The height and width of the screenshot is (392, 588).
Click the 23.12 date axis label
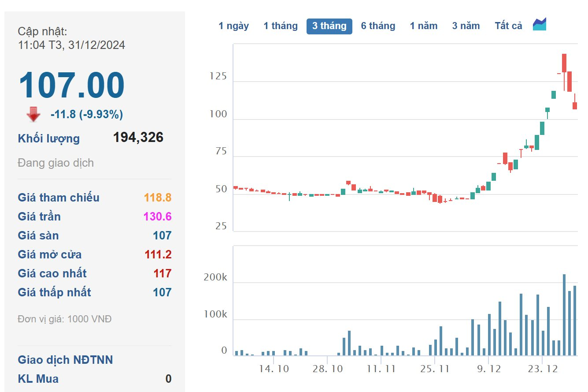pos(542,369)
